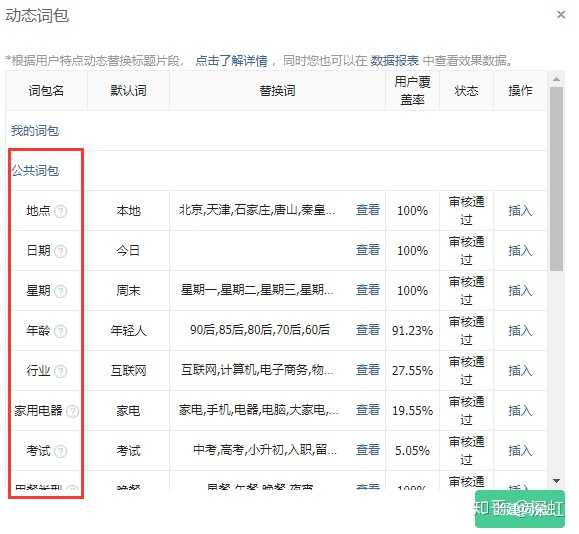
Task: Open help icon next to 家用电器
Action: (x=72, y=411)
